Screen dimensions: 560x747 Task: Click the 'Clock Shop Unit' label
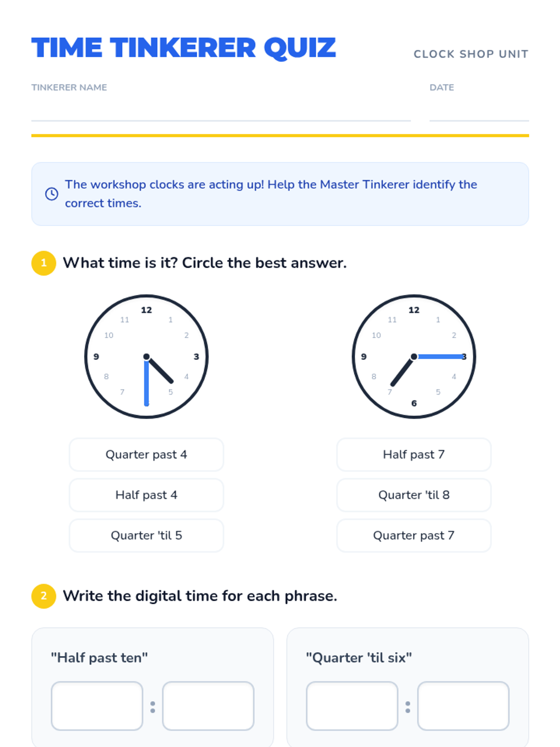click(x=471, y=54)
